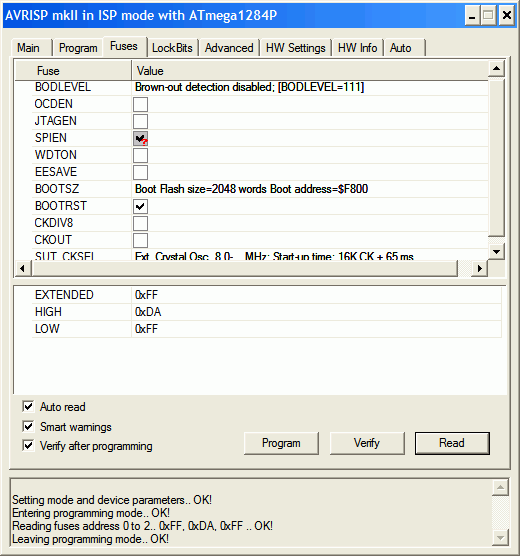
Task: Click the HIGH fuse byte label
Action: [48, 312]
